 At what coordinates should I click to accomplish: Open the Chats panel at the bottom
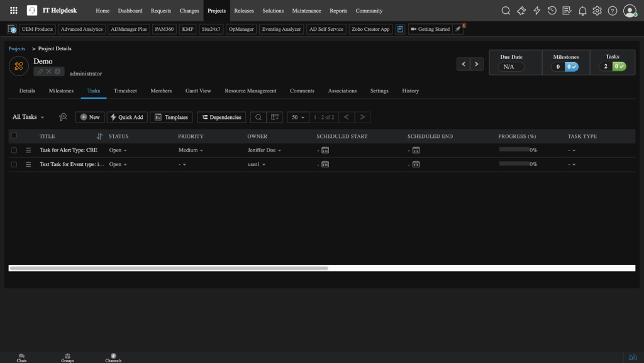21,358
